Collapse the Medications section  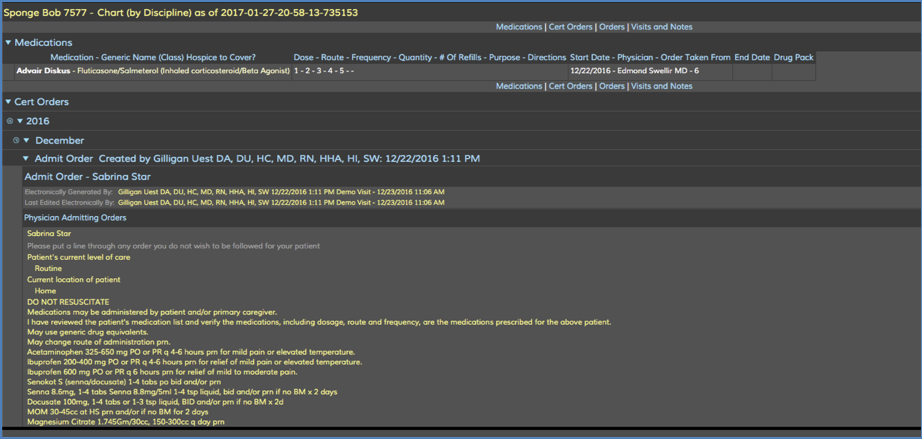pos(8,42)
